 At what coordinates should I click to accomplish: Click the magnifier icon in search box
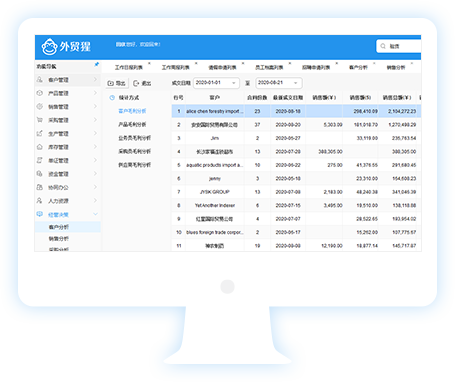click(x=383, y=46)
